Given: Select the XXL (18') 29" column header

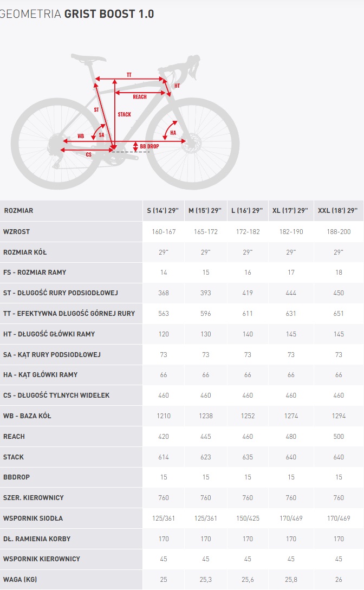Looking at the screenshot, I should (337, 211).
